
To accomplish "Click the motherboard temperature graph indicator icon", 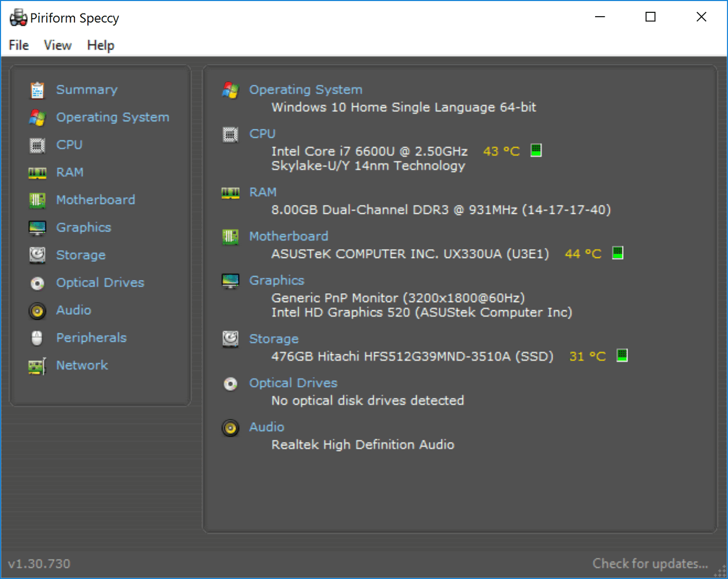I will click(618, 253).
